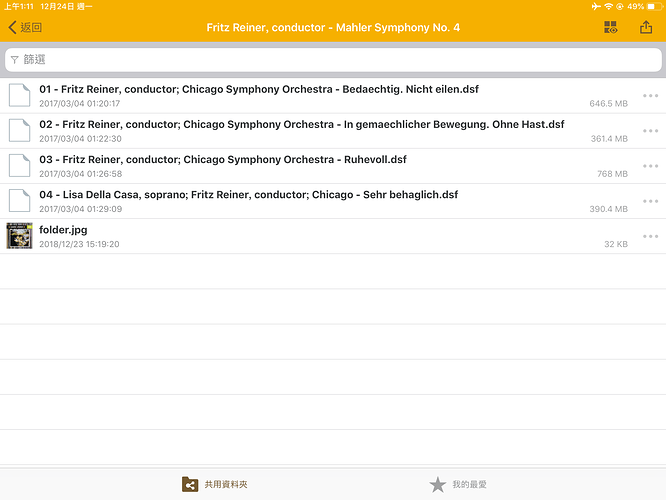Click the 768 MB size label

point(612,174)
